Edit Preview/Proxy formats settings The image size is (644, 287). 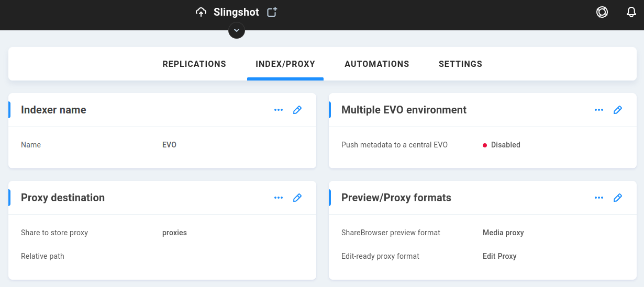(x=618, y=198)
